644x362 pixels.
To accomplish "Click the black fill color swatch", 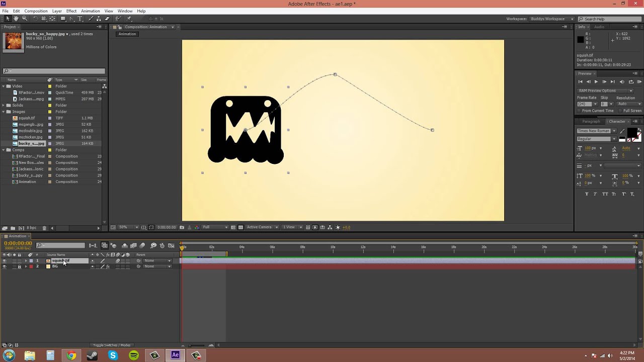I will click(x=632, y=132).
